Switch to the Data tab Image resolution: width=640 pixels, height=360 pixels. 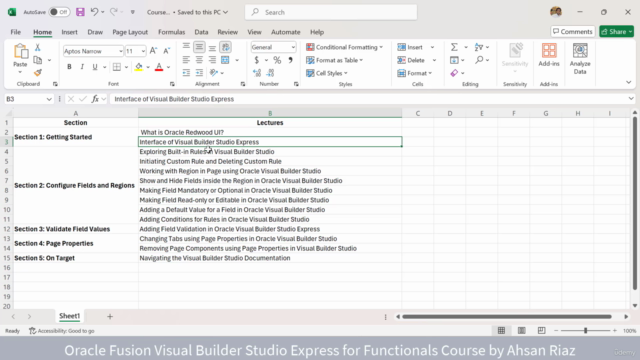click(201, 32)
